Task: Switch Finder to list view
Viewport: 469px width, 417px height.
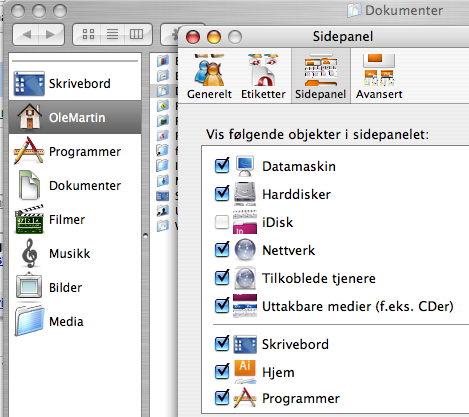Action: [112, 34]
